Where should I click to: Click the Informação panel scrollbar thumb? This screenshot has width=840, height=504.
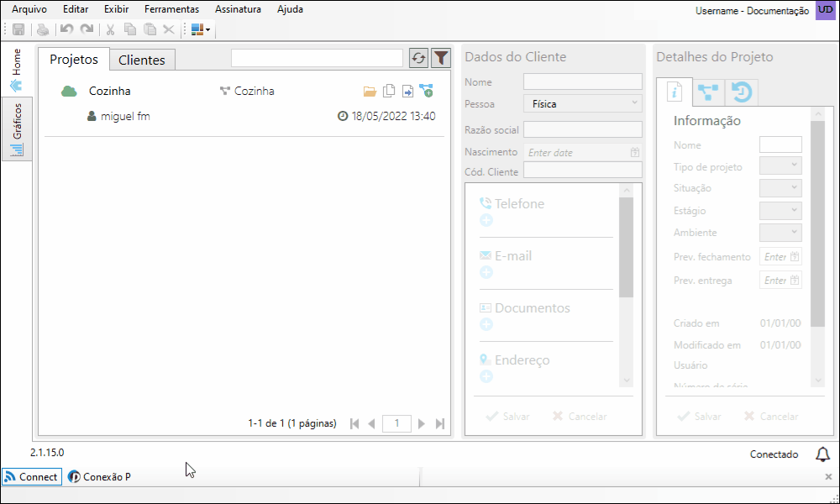tap(817, 223)
